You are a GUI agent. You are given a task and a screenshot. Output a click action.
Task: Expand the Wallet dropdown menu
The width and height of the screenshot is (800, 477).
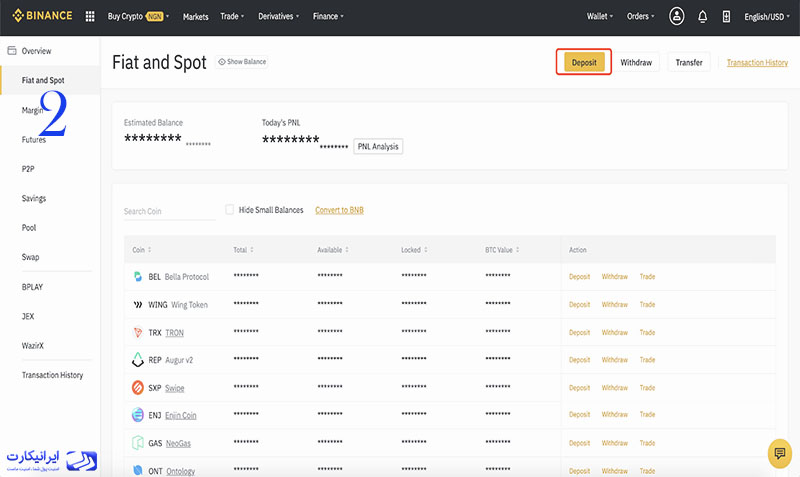pyautogui.click(x=600, y=16)
